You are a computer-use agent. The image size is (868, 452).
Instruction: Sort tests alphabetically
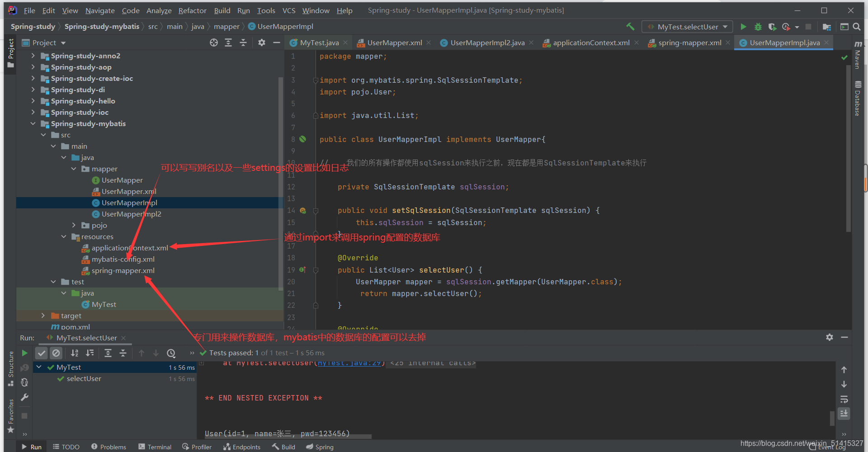[x=75, y=353]
